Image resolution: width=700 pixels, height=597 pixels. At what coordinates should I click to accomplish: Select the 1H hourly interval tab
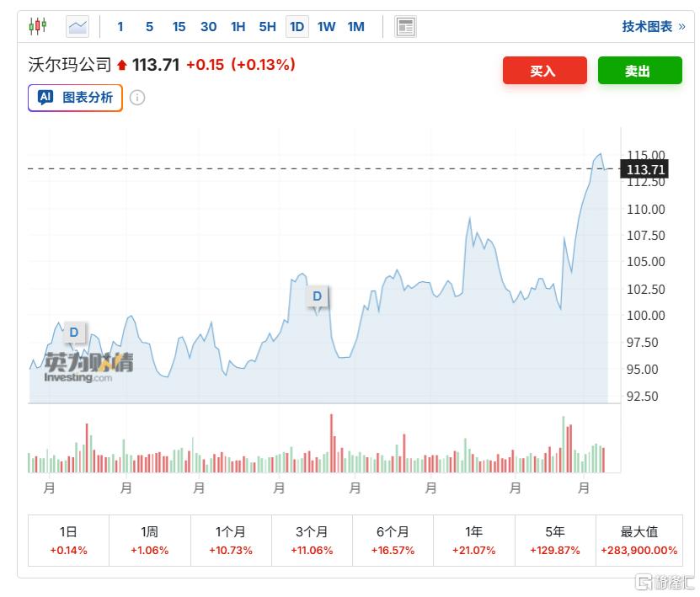tap(238, 26)
